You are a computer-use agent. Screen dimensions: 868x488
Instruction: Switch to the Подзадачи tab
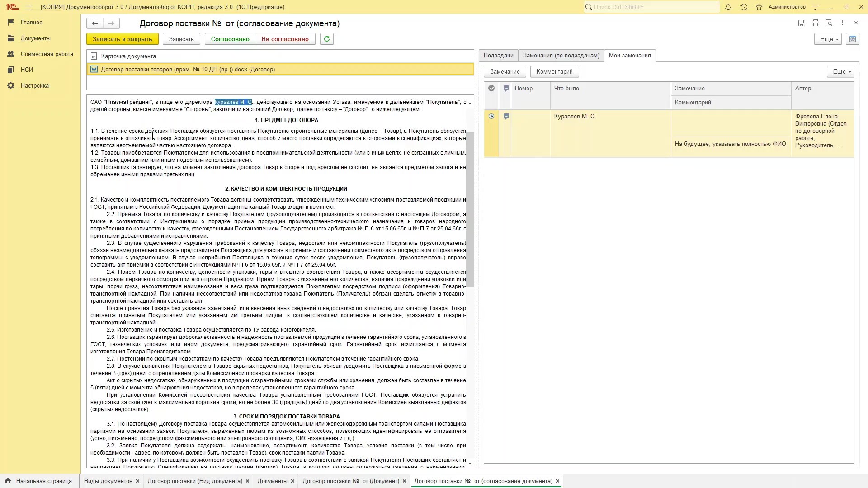click(498, 56)
